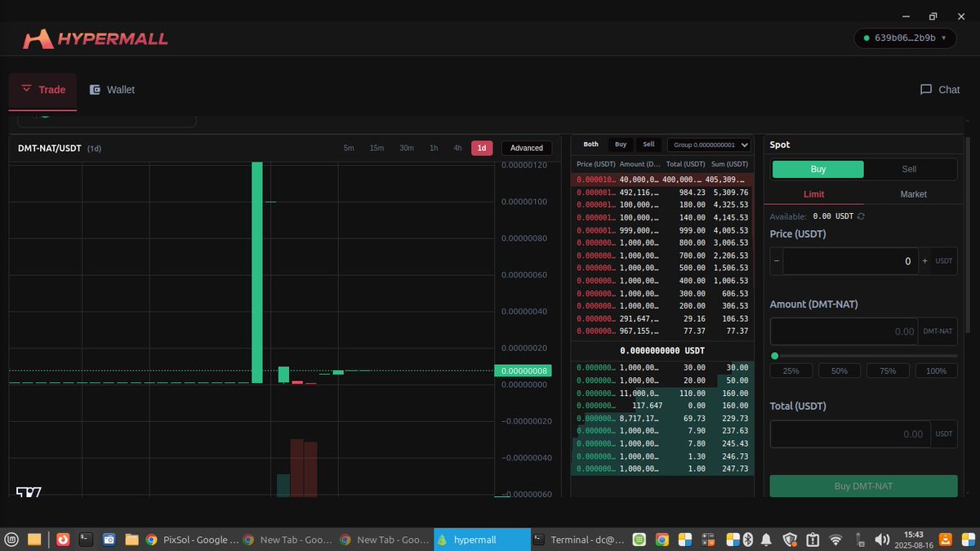The width and height of the screenshot is (980, 551).
Task: Open the clock showing 15:43
Action: (914, 540)
